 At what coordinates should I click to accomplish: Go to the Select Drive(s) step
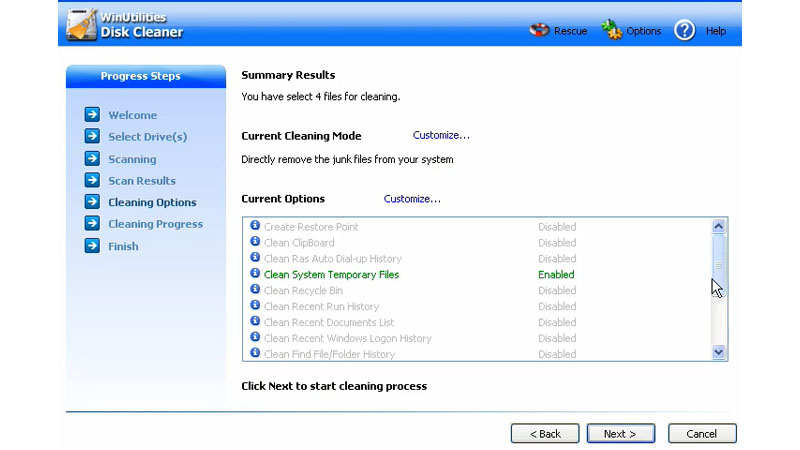(x=147, y=137)
